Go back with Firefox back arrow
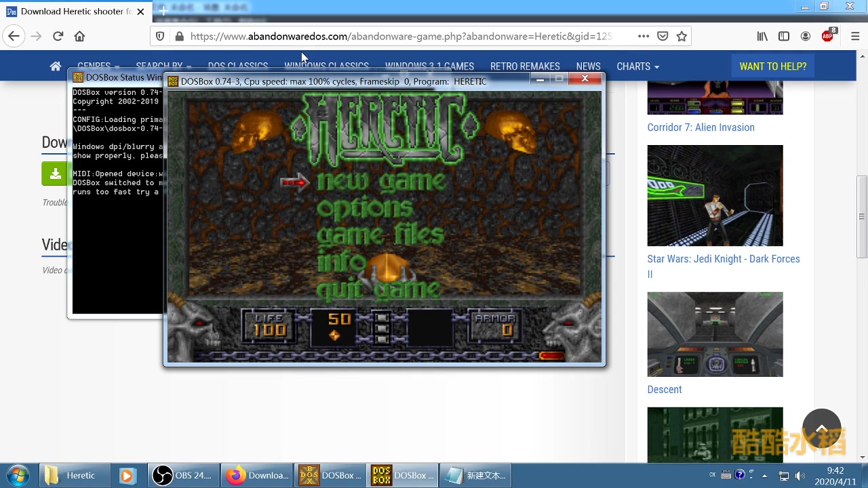Viewport: 868px width, 488px height. 14,36
